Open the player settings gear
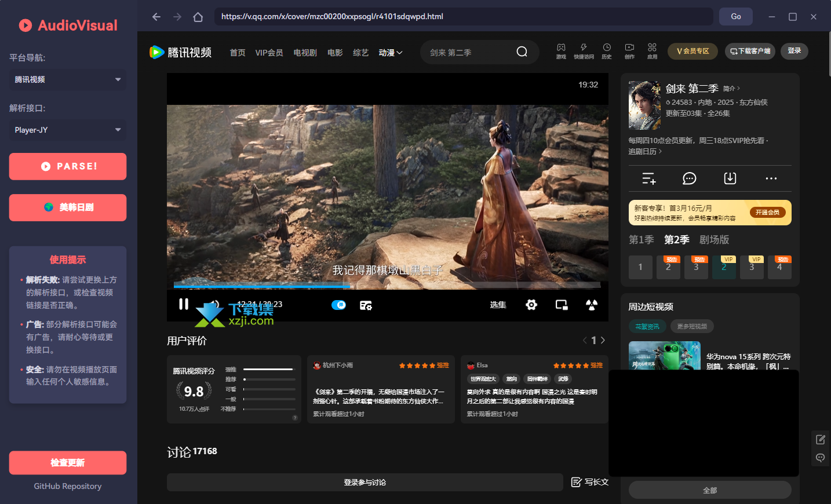Viewport: 831px width, 504px height. point(531,305)
